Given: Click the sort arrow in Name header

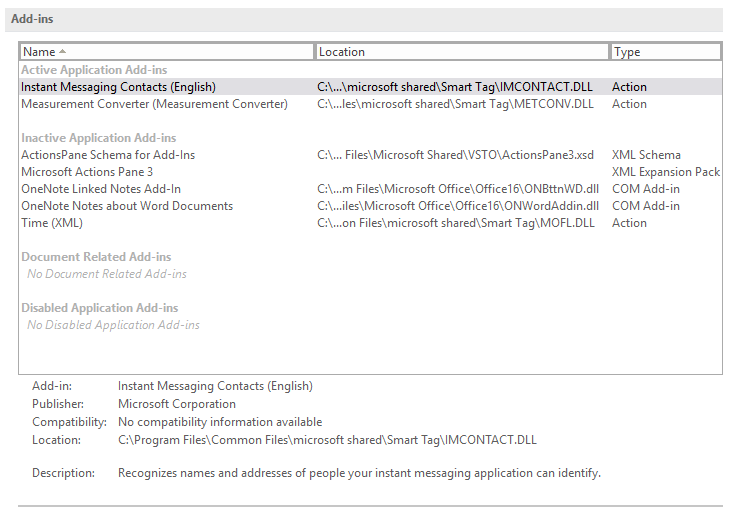Looking at the screenshot, I should pyautogui.click(x=63, y=51).
